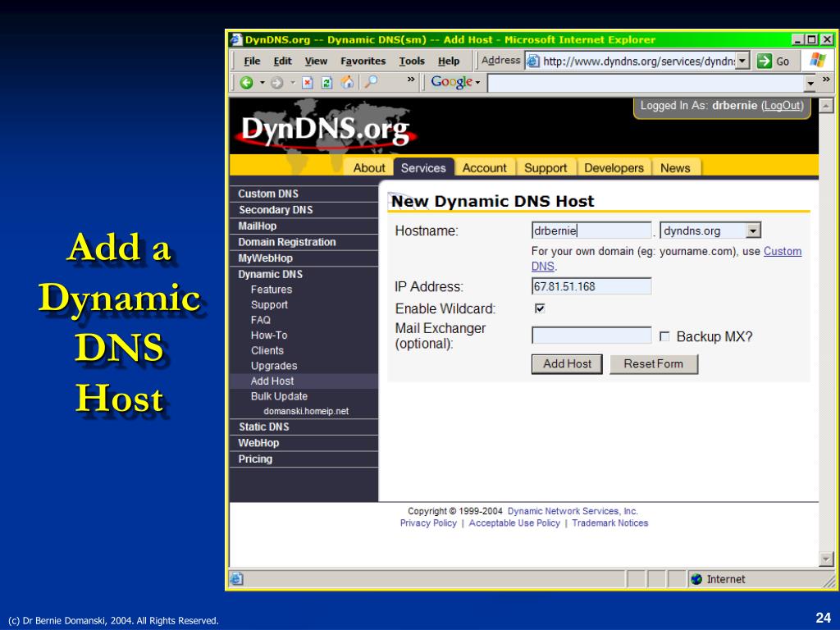Click the Dynamic Network Services, Inc. link
Viewport: 840px width, 630px height.
point(573,511)
